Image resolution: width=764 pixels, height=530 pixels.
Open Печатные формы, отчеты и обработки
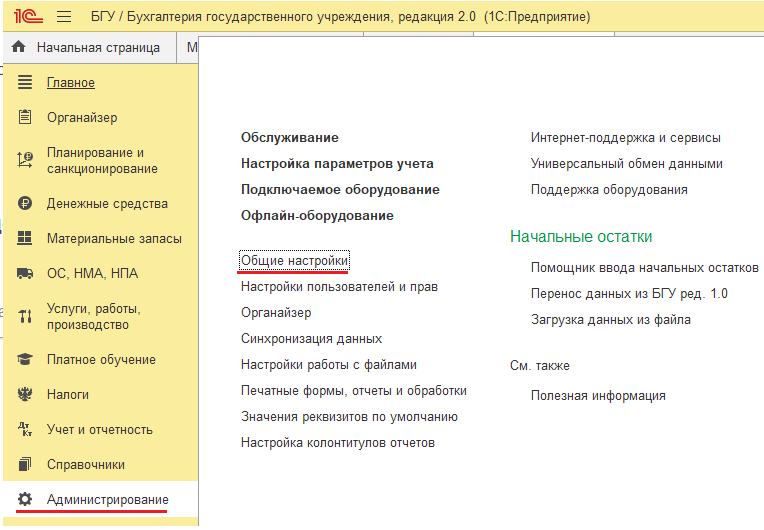354,391
